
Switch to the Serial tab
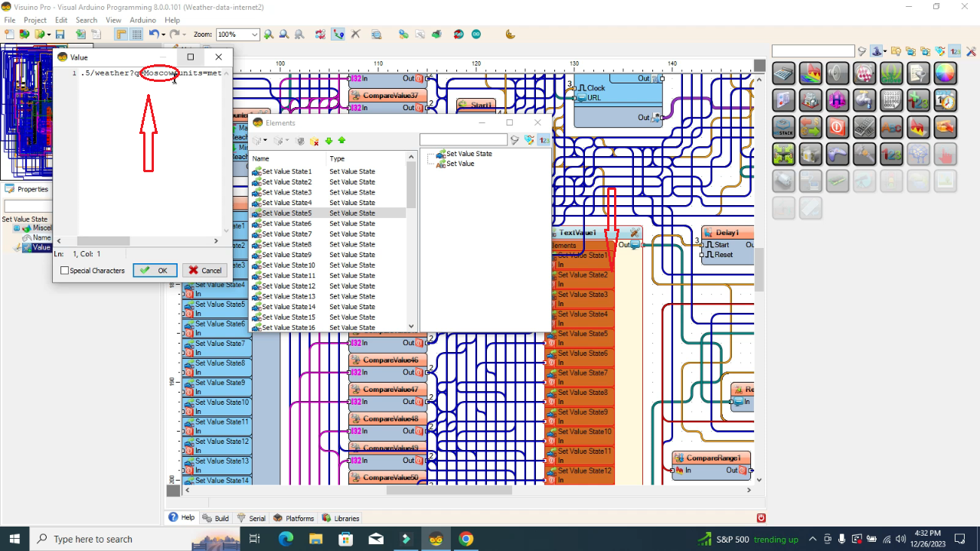pyautogui.click(x=252, y=518)
